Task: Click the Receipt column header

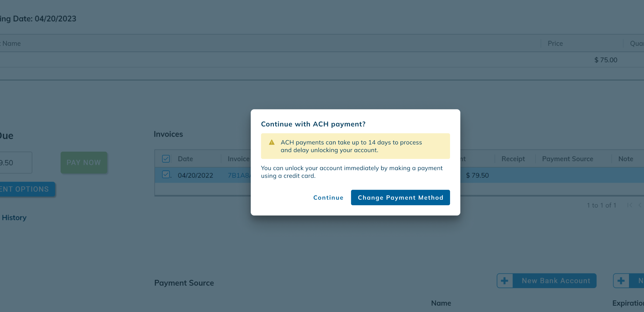Action: click(x=513, y=159)
